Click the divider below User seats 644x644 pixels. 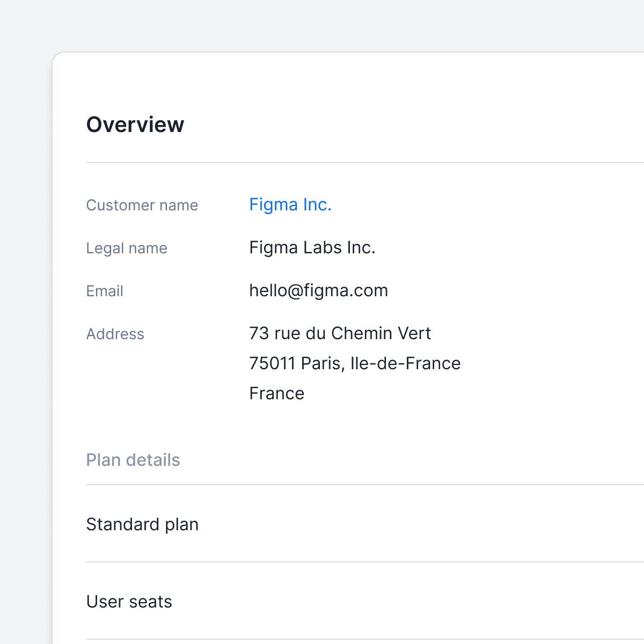pos(365,639)
